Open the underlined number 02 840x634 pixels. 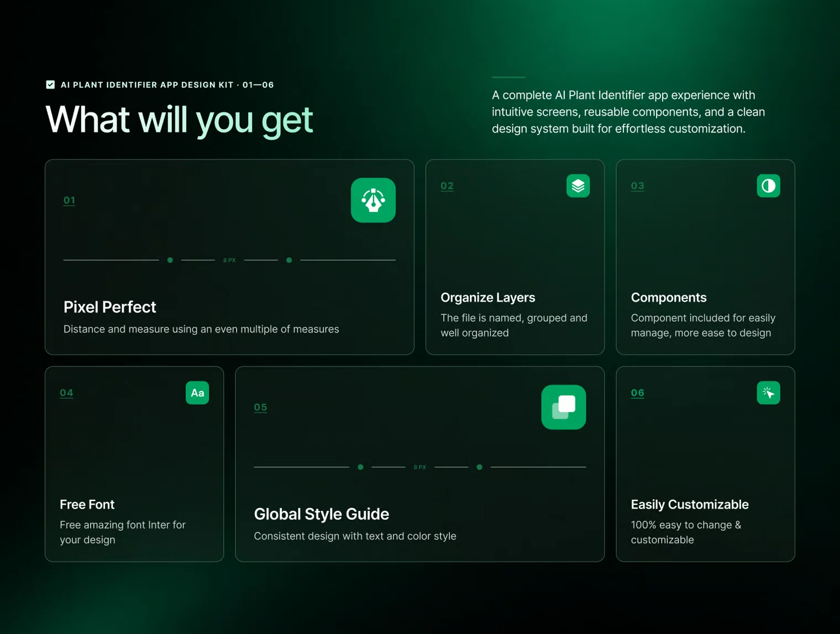[447, 186]
